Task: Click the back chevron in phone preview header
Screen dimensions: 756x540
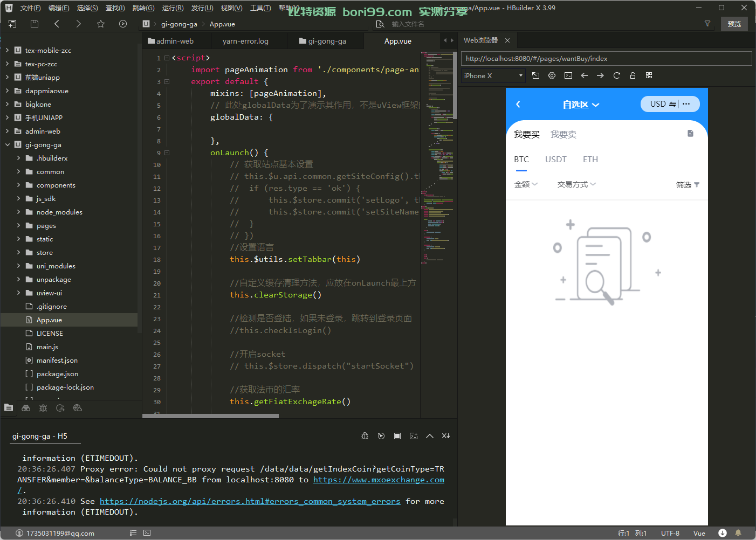Action: click(518, 104)
